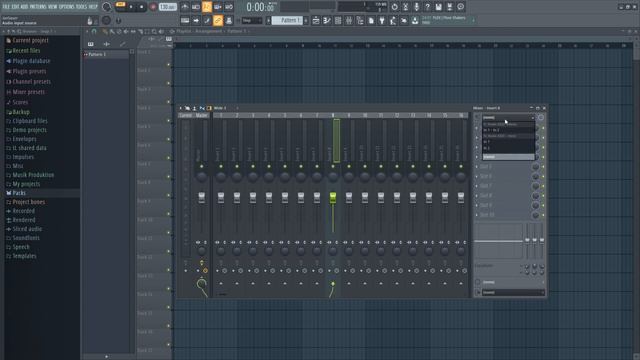Screen dimensions: 640x360
Task: Expand the Slot 8 effect arrow
Action: [477, 196]
